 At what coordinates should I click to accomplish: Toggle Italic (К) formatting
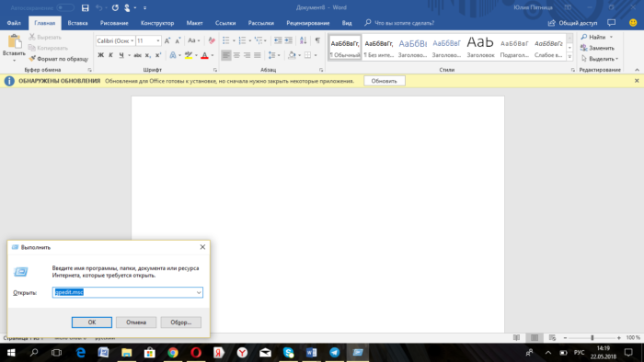pyautogui.click(x=110, y=55)
